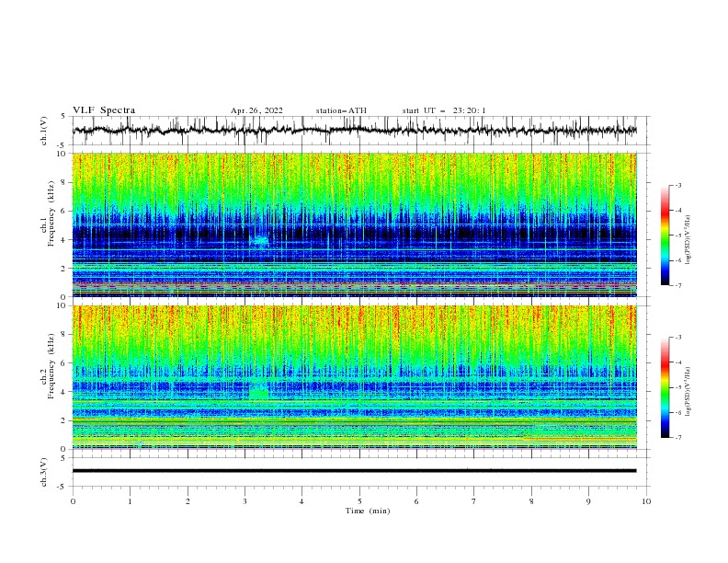Click time axis tick label "5"

pyautogui.click(x=359, y=501)
